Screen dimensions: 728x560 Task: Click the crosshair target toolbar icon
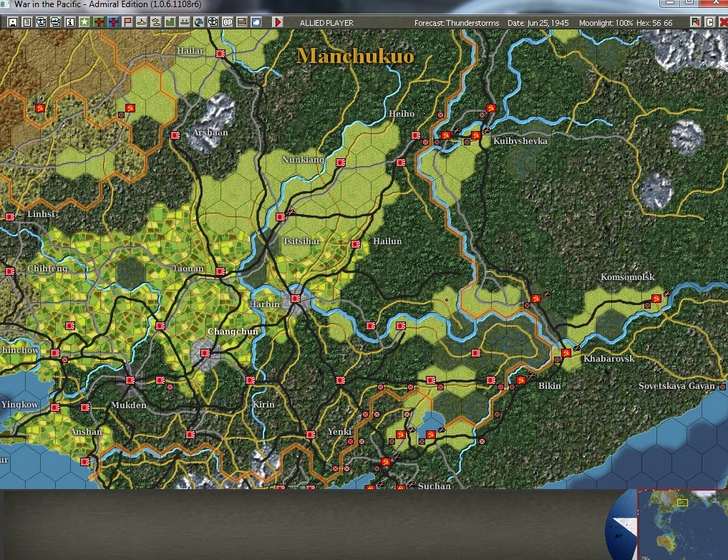point(213,21)
